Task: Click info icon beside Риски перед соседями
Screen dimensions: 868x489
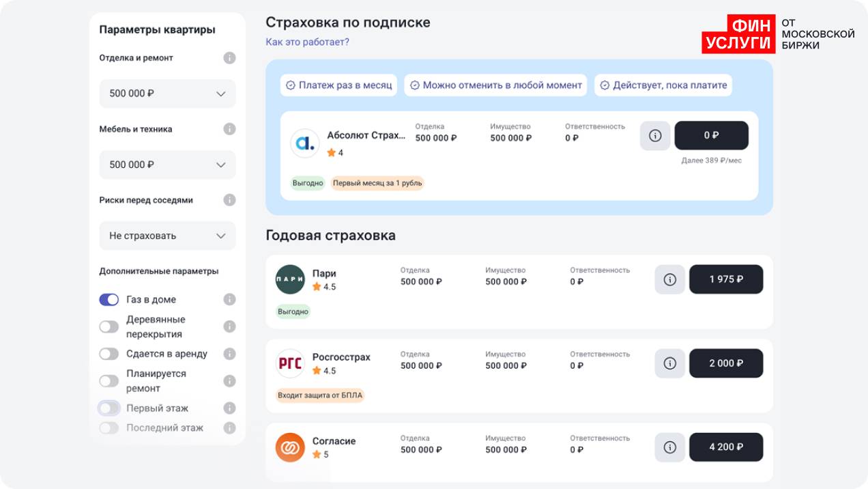Action: click(229, 200)
